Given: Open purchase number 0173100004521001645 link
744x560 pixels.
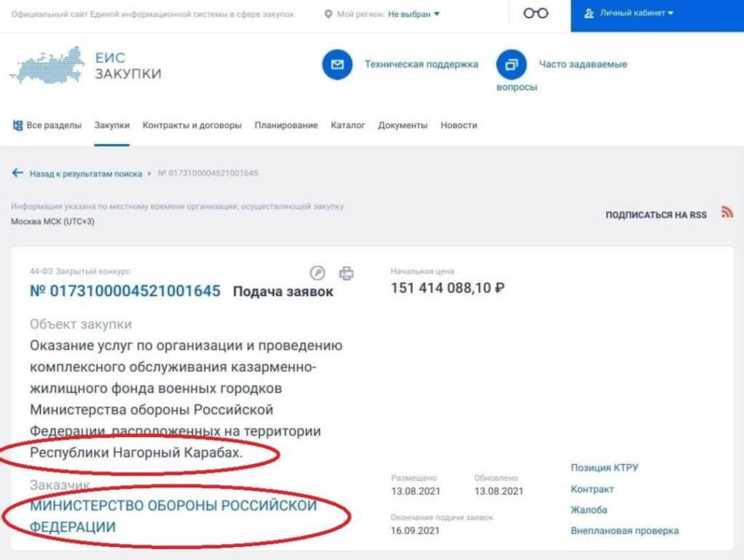Looking at the screenshot, I should [x=125, y=292].
